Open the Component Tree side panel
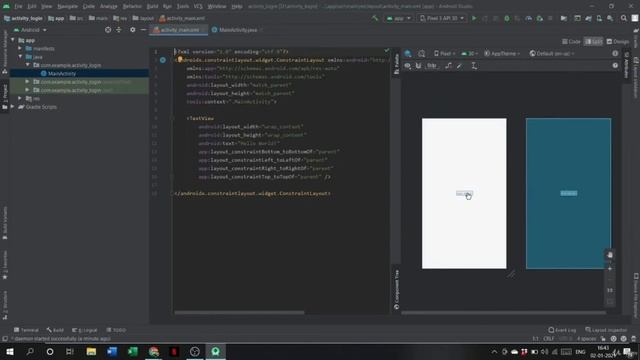 [x=396, y=288]
